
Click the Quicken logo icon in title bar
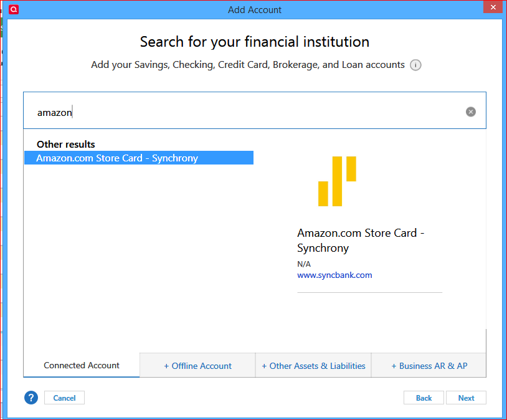pyautogui.click(x=14, y=9)
